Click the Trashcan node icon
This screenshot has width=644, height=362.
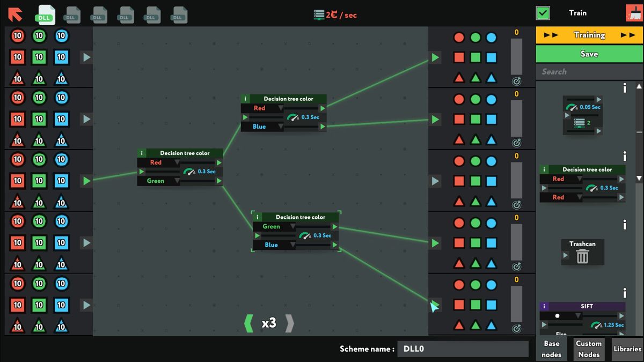pyautogui.click(x=582, y=256)
